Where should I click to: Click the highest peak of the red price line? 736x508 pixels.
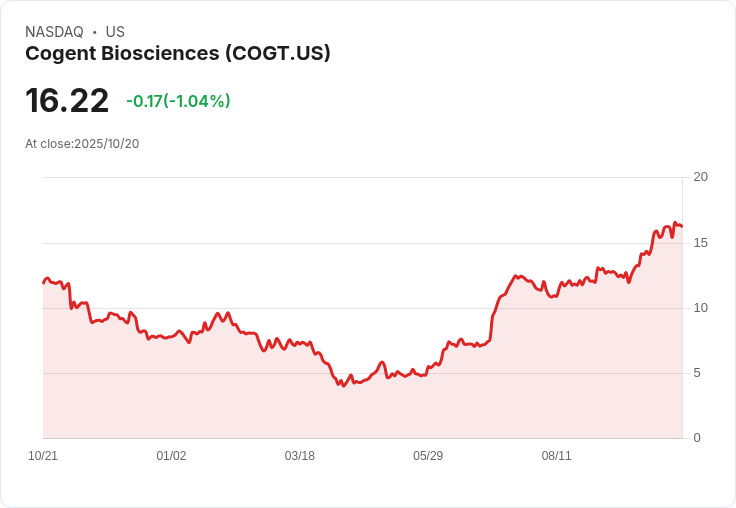point(675,223)
